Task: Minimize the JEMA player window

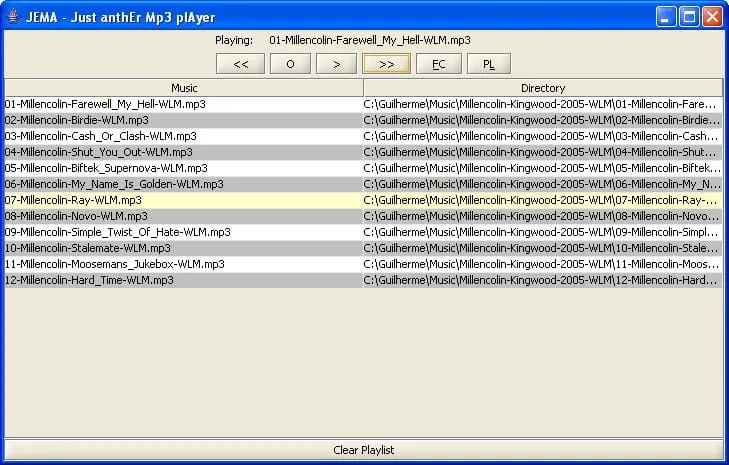Action: [x=666, y=17]
